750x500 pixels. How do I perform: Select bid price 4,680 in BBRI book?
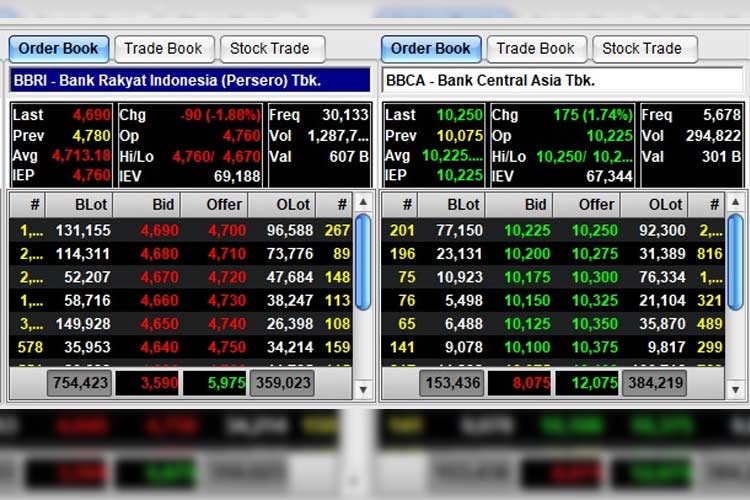coord(159,254)
